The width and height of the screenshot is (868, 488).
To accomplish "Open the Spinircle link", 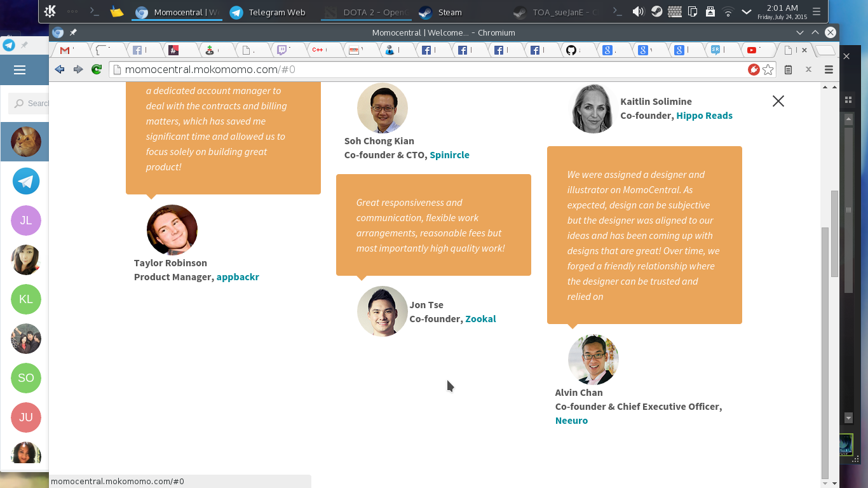I will point(449,155).
